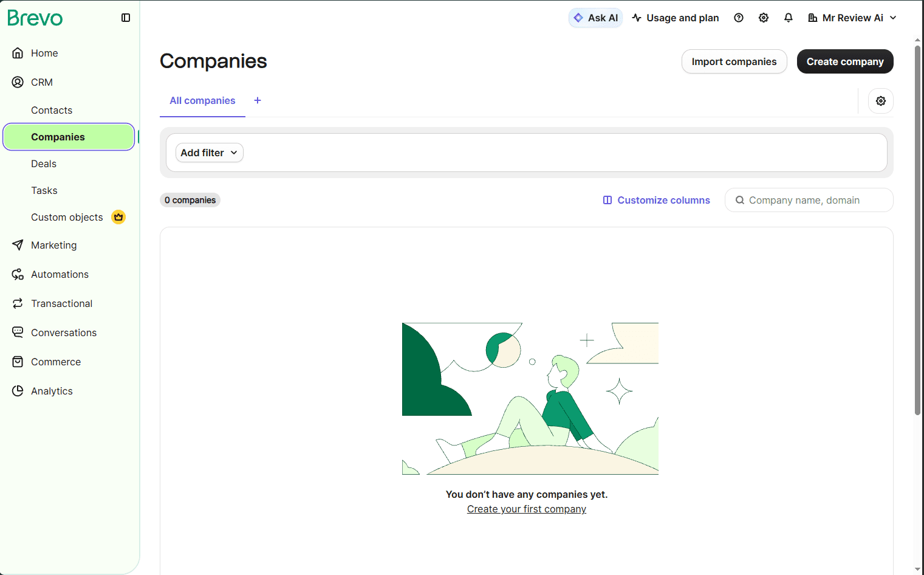Select the All companies tab
Screen dimensions: 924x575
point(202,100)
